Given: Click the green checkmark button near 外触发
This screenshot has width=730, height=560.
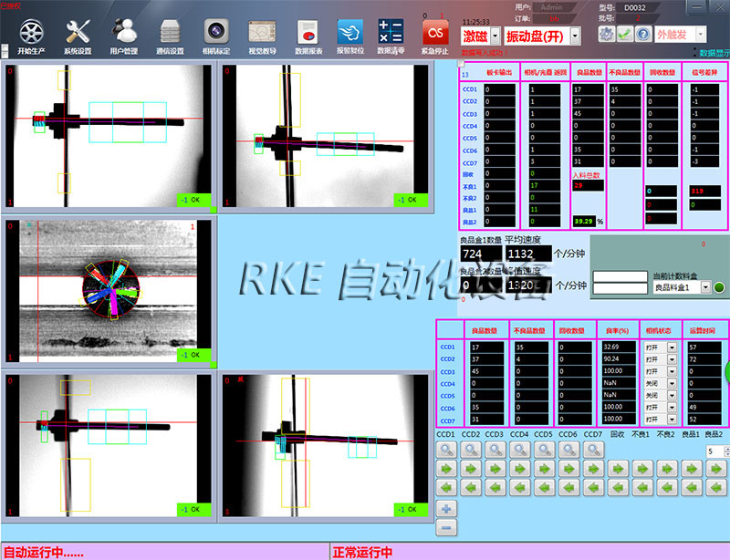Looking at the screenshot, I should tap(624, 34).
